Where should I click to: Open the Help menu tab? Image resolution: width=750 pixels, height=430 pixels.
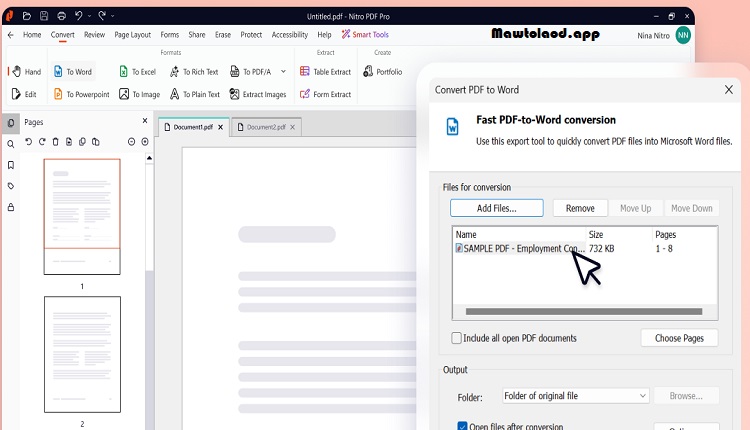point(324,35)
